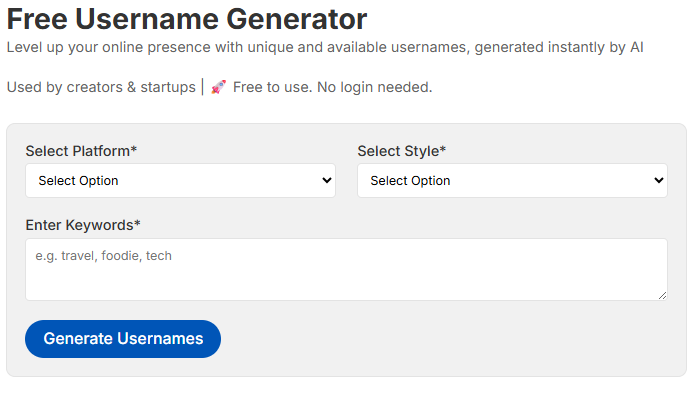Click empty gray form panel beside Generate button
700x401 pixels.
(x=446, y=339)
